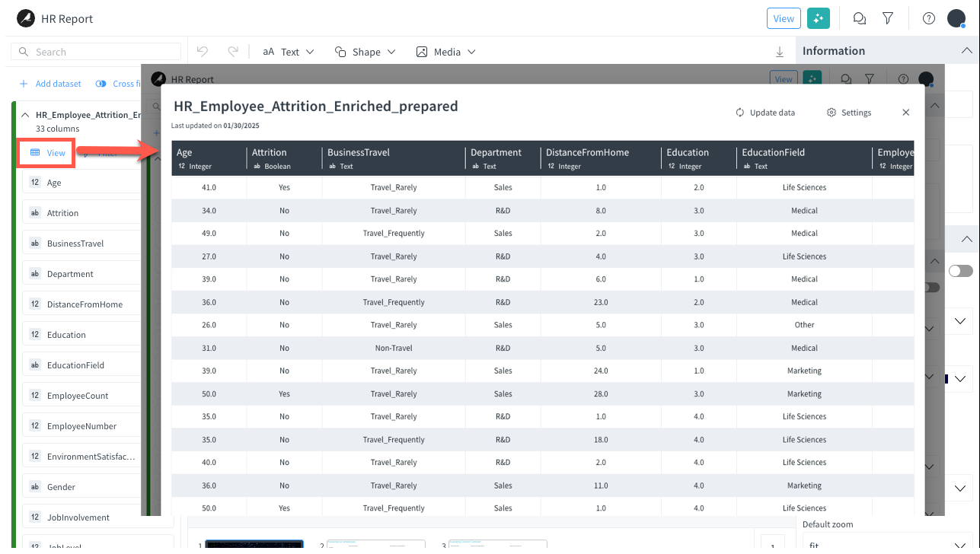Open the help question mark icon

pos(928,18)
